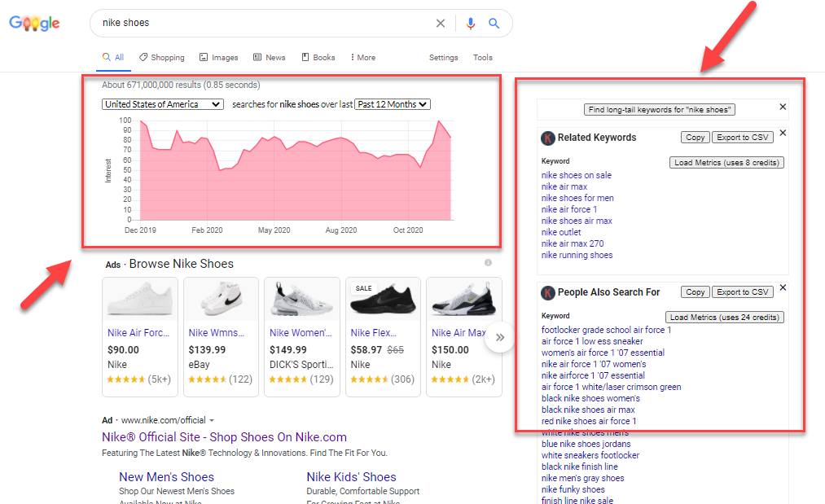Click the Ads info icon
825x504 pixels.
tap(489, 262)
